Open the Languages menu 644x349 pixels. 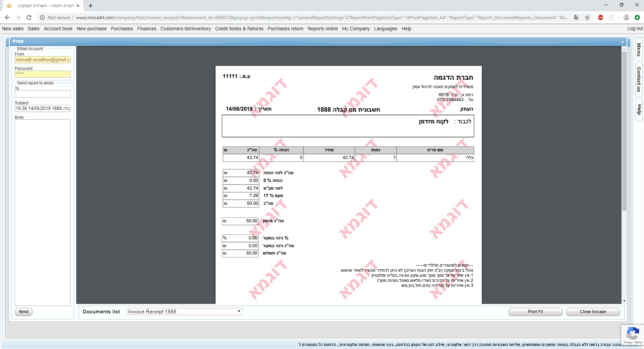click(x=385, y=29)
